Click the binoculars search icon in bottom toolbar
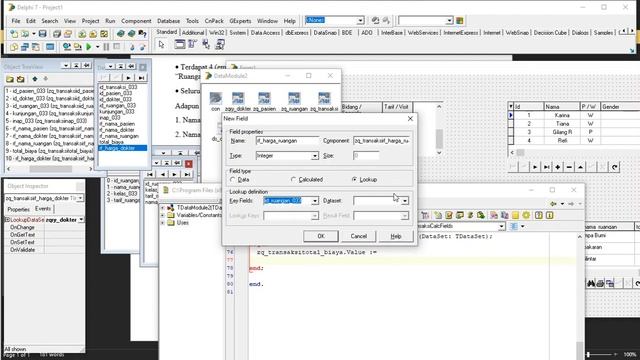 [591, 283]
